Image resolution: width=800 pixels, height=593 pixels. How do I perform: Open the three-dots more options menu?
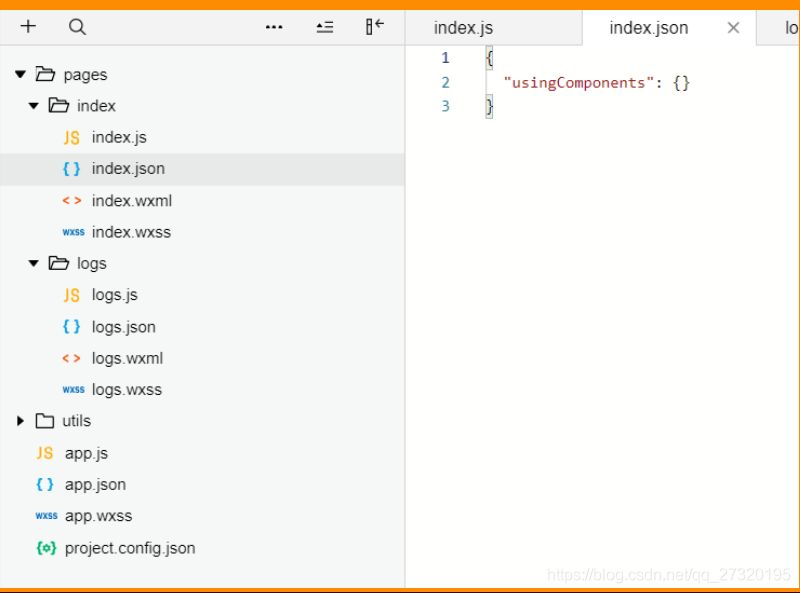pos(274,27)
